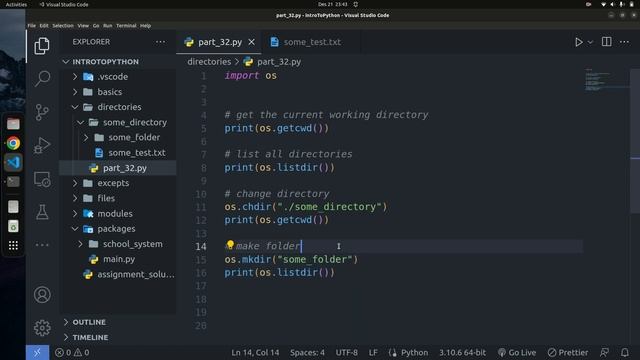Open the Selection menu
This screenshot has height=360, width=640.
(63, 26)
